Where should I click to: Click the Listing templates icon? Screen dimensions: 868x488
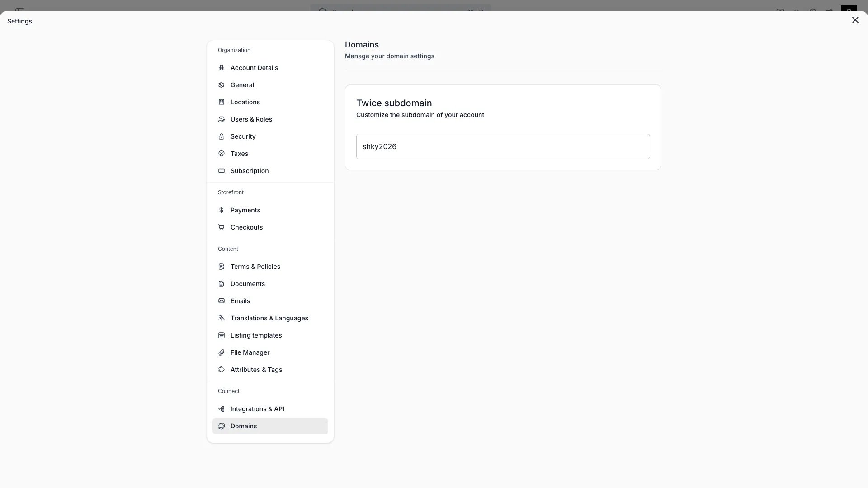[x=222, y=335]
